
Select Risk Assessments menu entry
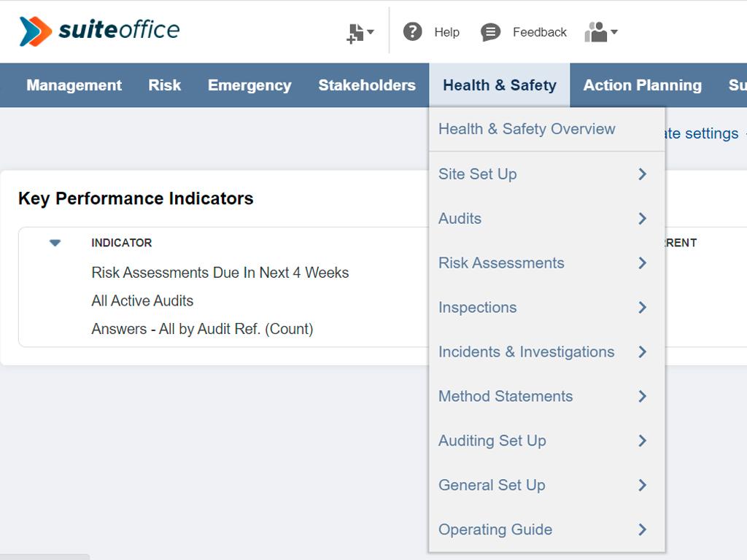pos(501,263)
